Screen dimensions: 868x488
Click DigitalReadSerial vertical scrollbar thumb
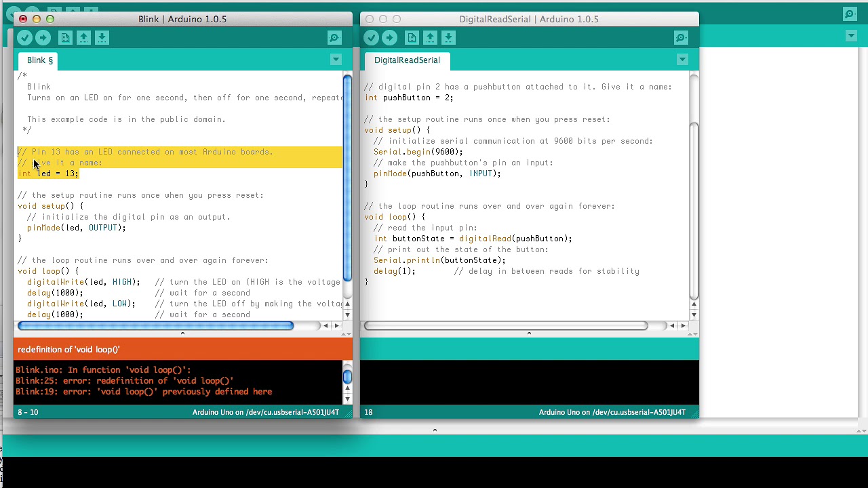point(694,210)
